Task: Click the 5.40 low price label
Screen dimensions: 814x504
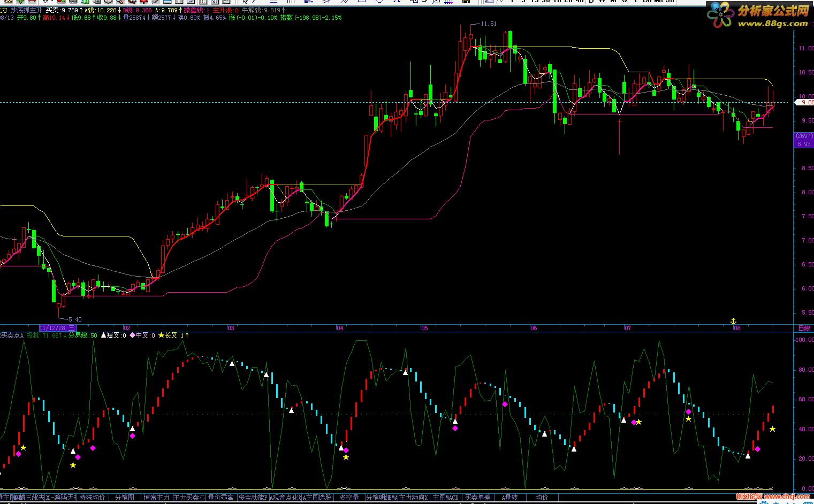Action: click(75, 319)
